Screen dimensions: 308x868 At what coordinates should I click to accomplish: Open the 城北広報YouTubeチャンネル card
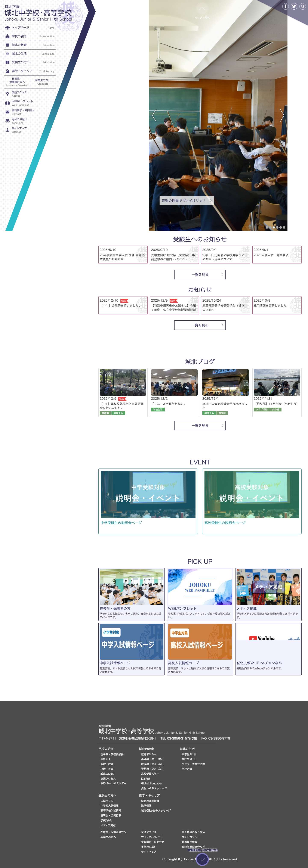click(x=268, y=649)
